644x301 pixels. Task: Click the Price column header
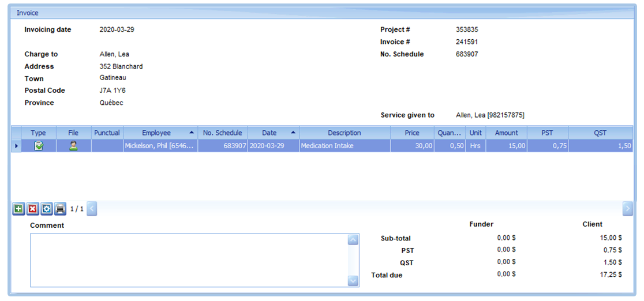pos(412,133)
